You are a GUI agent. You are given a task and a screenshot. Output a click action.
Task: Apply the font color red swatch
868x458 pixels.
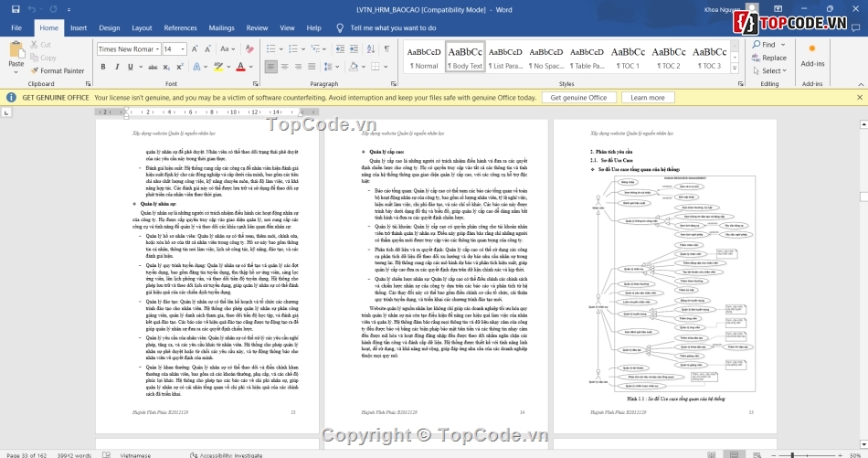click(240, 67)
